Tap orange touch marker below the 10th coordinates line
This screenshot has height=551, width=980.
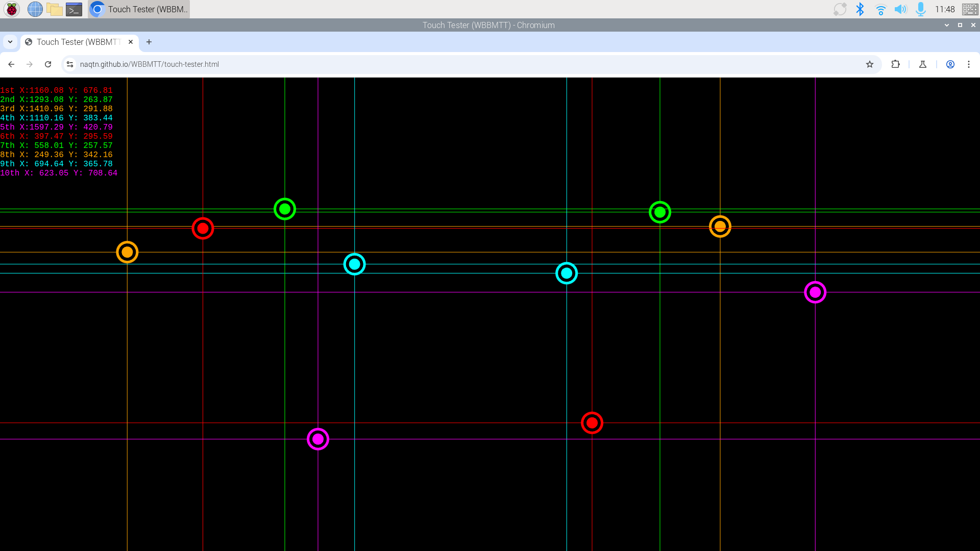[127, 252]
